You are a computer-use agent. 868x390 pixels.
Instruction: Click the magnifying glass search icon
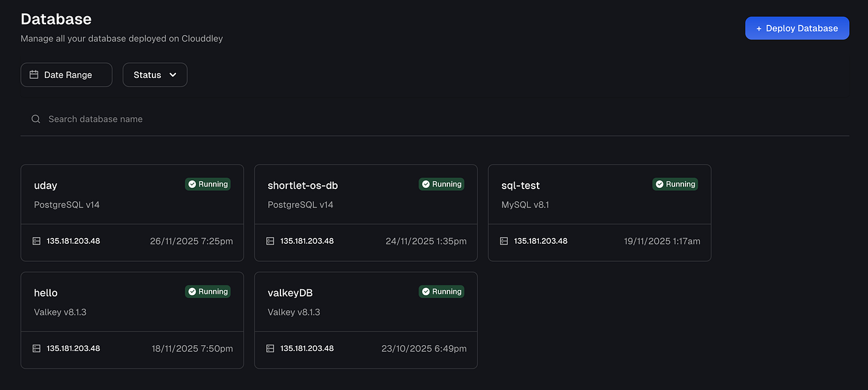point(36,119)
